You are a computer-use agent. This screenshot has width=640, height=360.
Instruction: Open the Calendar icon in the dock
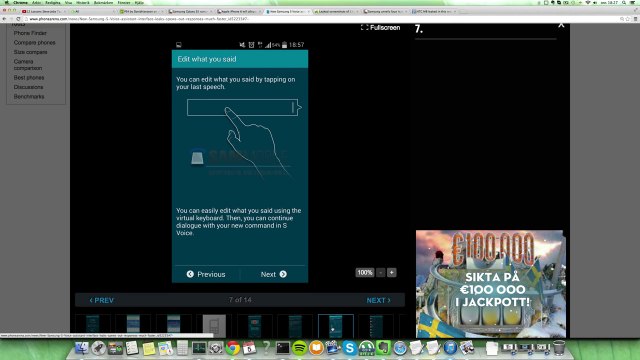point(249,348)
